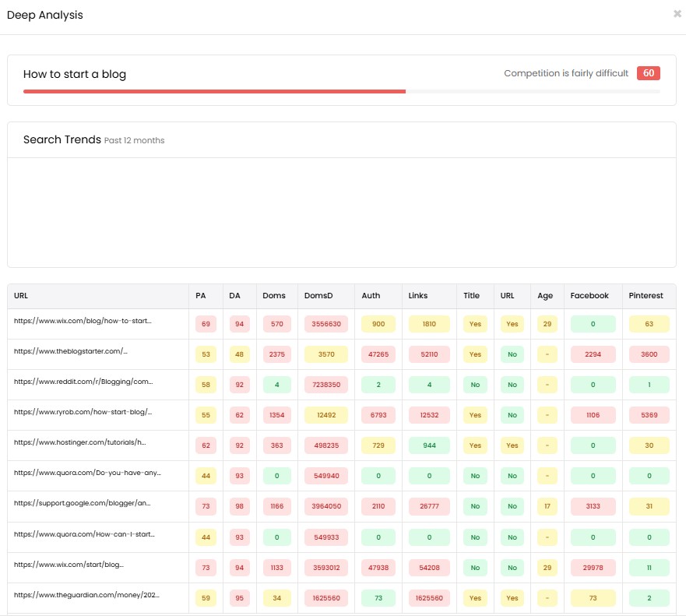This screenshot has height=616, width=686.
Task: Click Links value 1810 in wix blog row
Action: click(x=429, y=324)
